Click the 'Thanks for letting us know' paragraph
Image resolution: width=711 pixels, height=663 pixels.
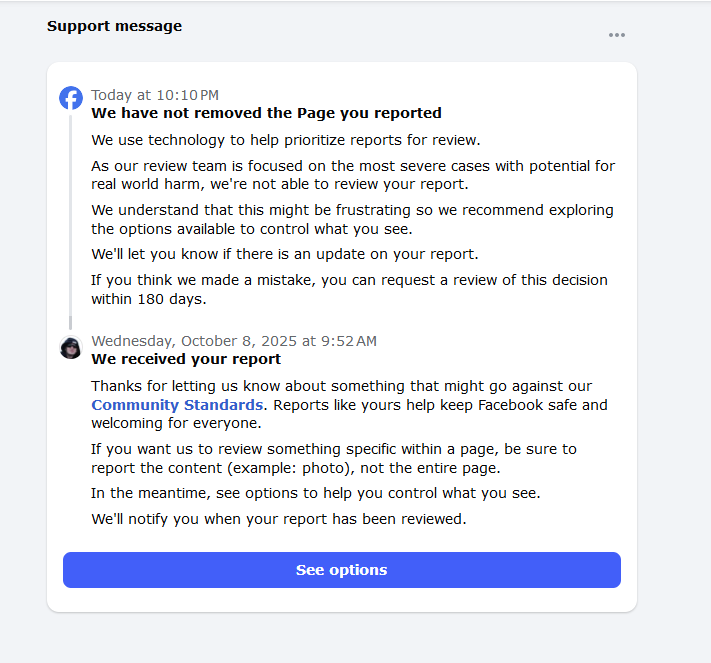348,404
